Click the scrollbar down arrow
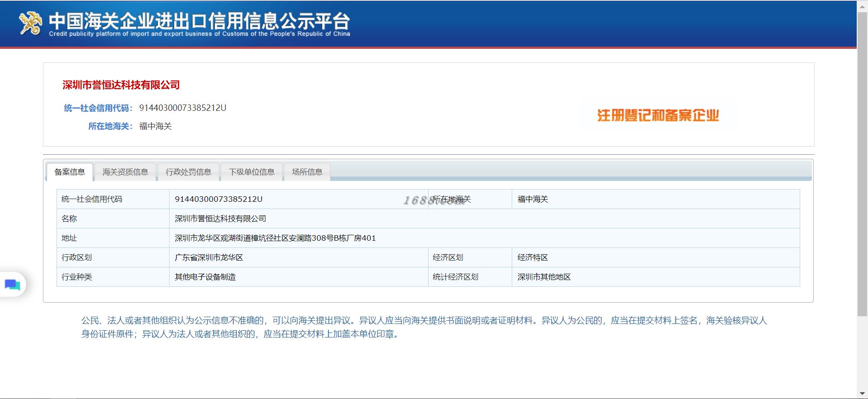 click(x=862, y=394)
